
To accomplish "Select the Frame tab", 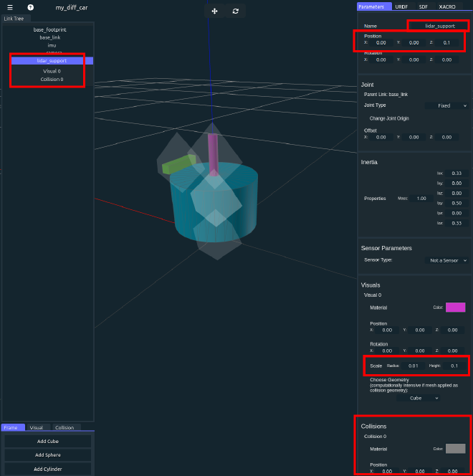I will [13, 427].
